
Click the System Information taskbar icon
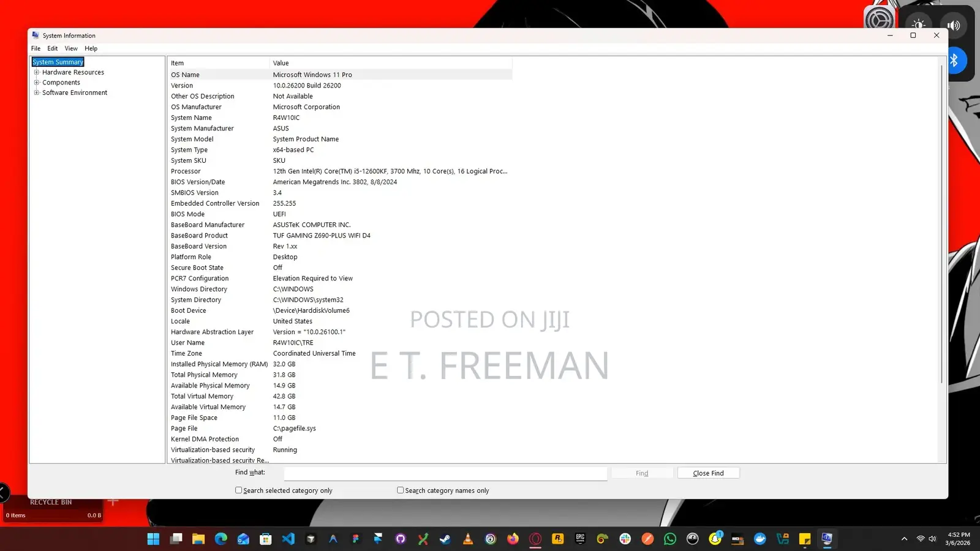coord(827,539)
